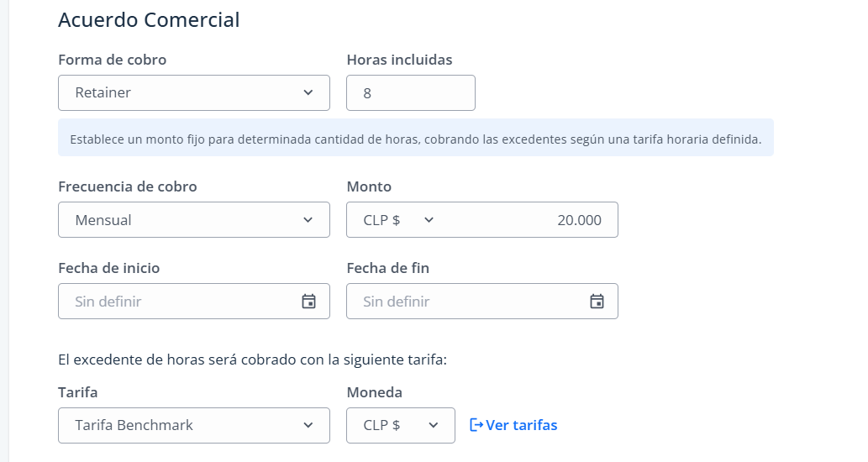This screenshot has width=868, height=462.
Task: Click the chevron in the Mensual selector
Action: pyautogui.click(x=308, y=219)
